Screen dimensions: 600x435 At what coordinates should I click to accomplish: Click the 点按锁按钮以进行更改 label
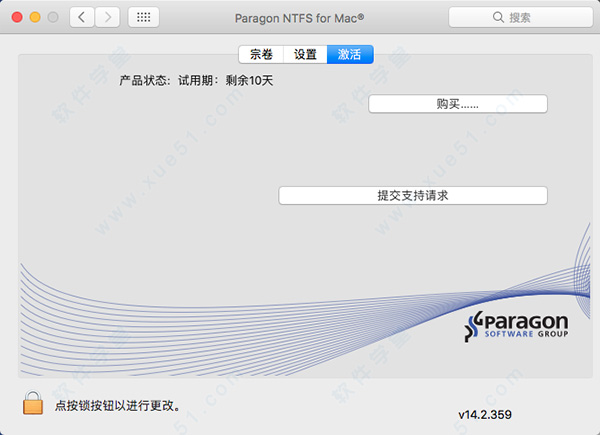(x=118, y=406)
